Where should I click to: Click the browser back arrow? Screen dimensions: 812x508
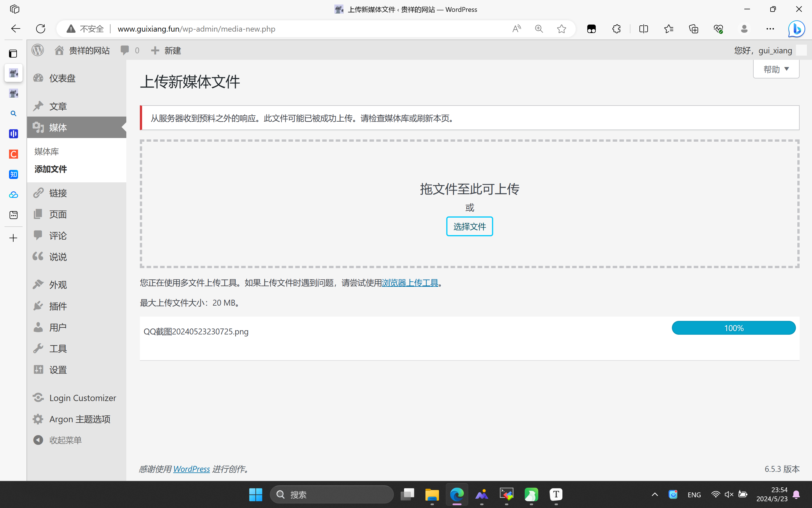click(16, 29)
